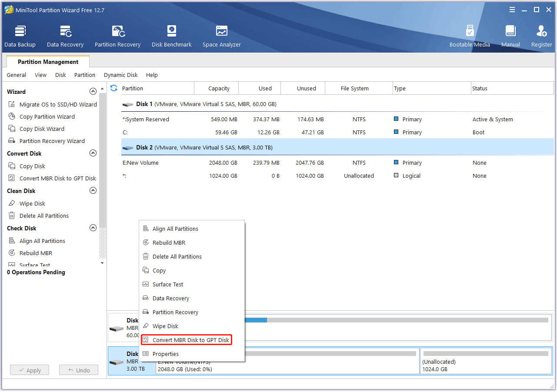Choose Align All Partitions from context menu
The image size is (557, 392).
[192, 229]
